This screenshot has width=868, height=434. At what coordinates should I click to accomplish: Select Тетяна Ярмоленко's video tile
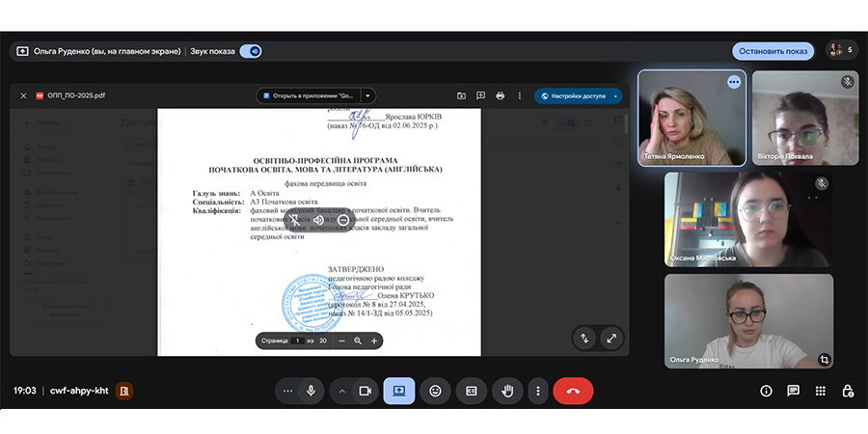pyautogui.click(x=692, y=118)
